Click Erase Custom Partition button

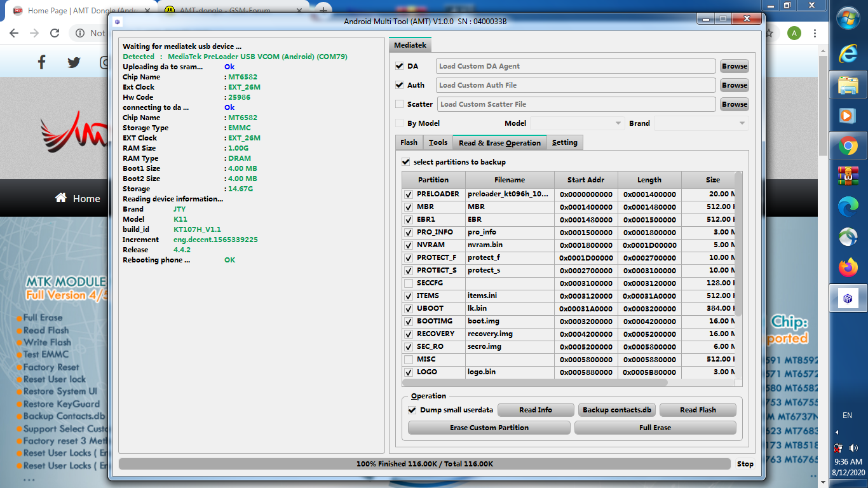coord(489,428)
